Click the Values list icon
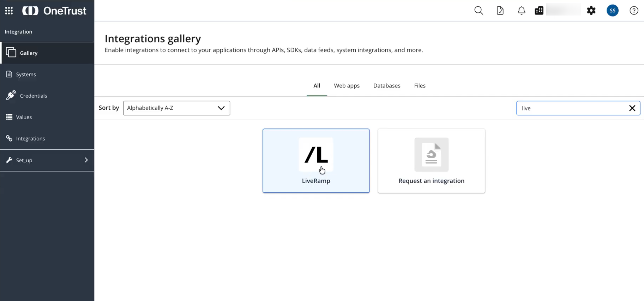 [x=9, y=117]
